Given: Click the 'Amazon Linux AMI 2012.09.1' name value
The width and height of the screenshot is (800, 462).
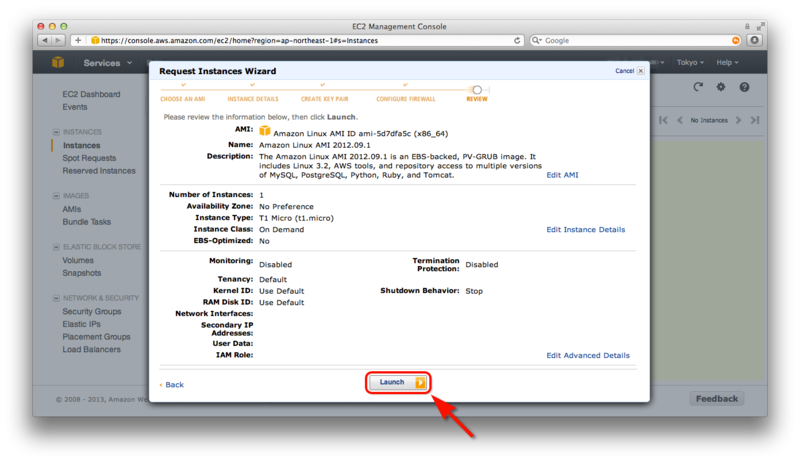Looking at the screenshot, I should click(x=315, y=145).
